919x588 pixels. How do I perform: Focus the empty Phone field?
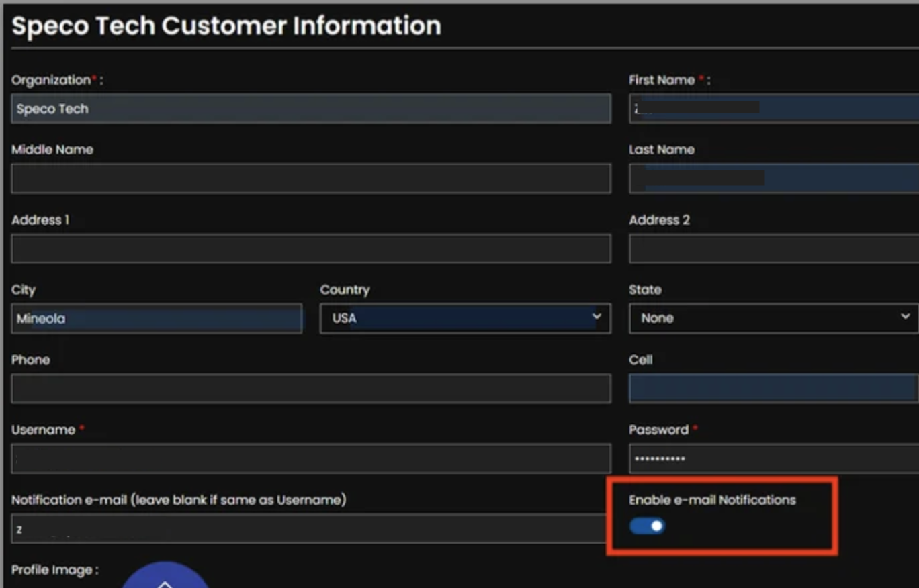(x=311, y=388)
